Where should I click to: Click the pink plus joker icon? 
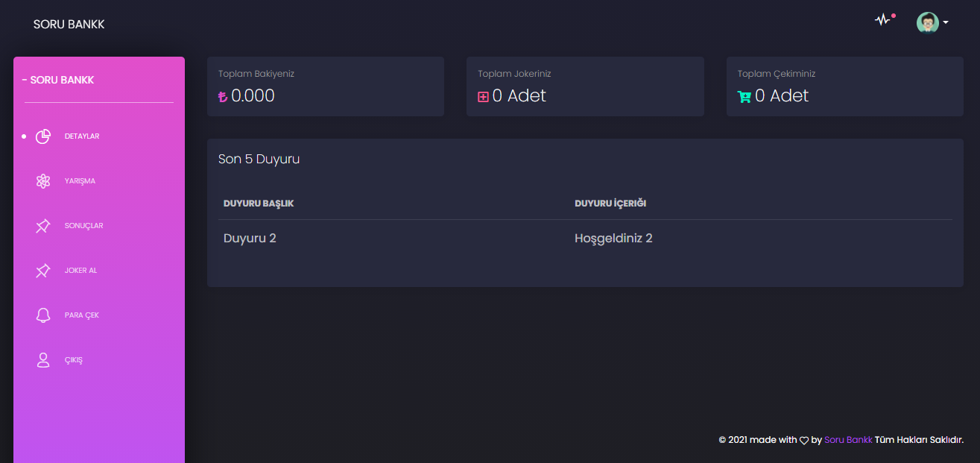point(483,97)
